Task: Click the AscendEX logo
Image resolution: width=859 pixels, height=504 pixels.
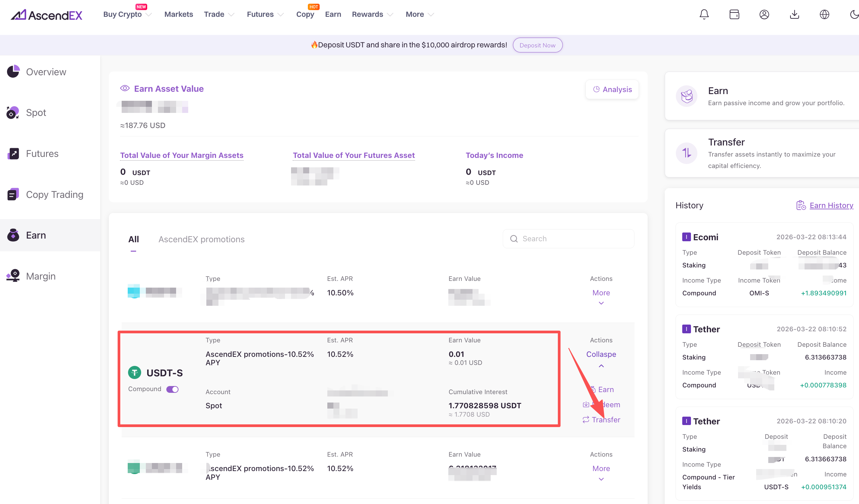Action: [x=47, y=15]
